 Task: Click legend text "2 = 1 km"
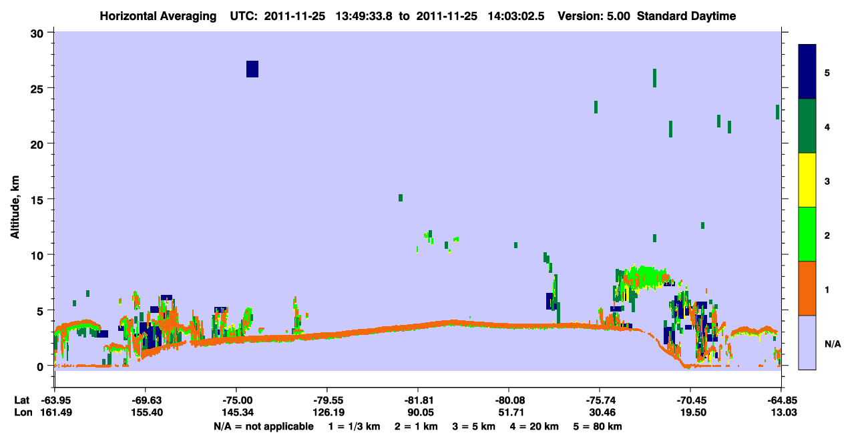coord(417,426)
